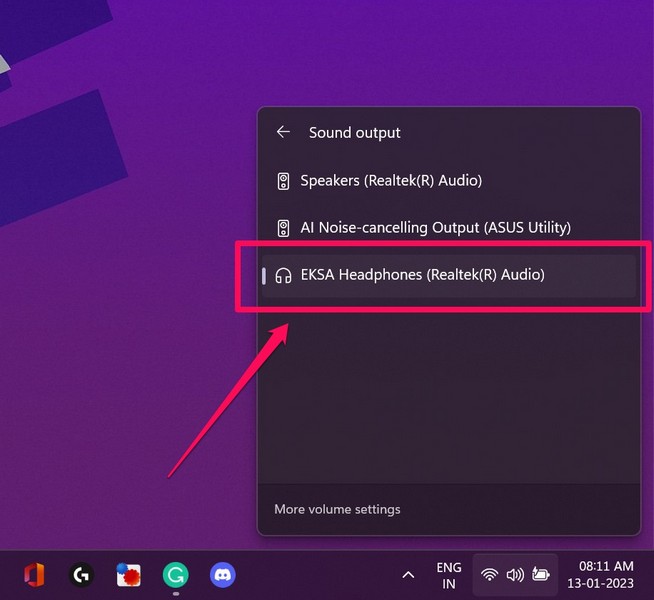
Task: Select EKSA Headphones (Realtek(R) Audio)
Action: coord(422,275)
